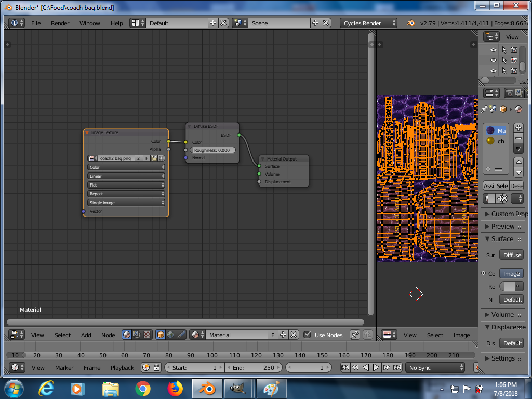The height and width of the screenshot is (399, 532).
Task: Open the Cycles Render engine dropdown
Action: coord(369,23)
